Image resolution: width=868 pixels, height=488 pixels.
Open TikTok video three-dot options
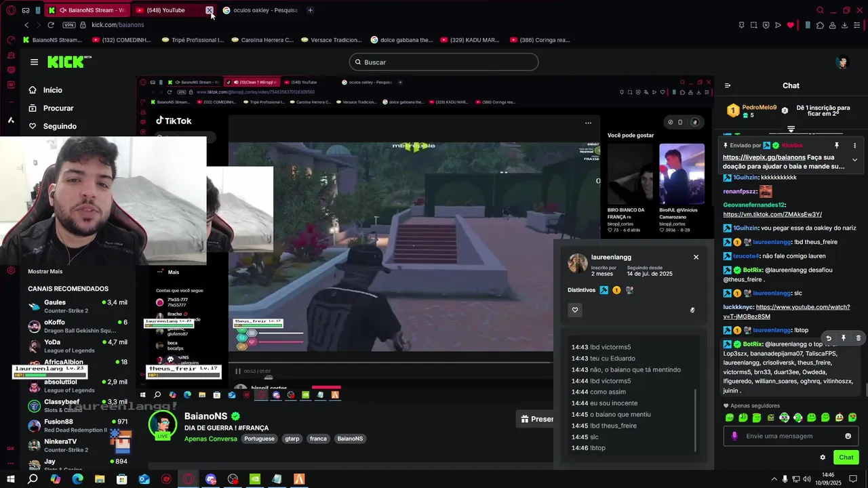(588, 123)
